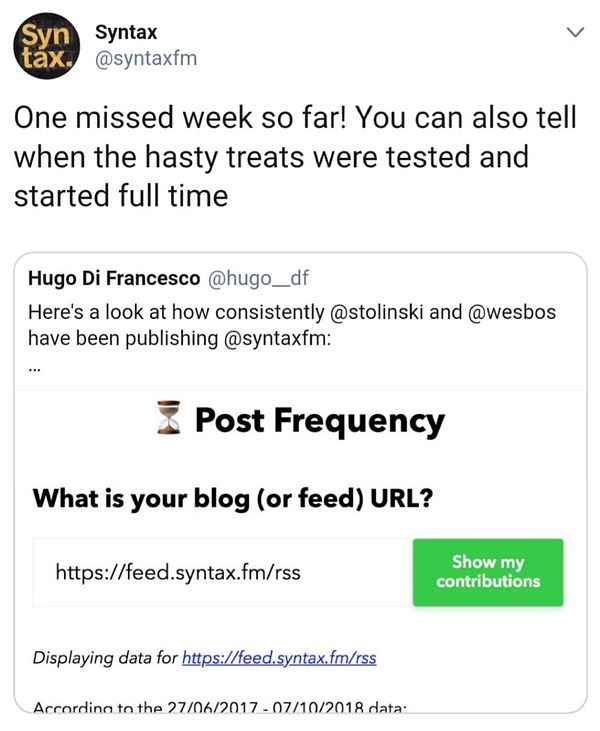The height and width of the screenshot is (731, 600).
Task: Click the blog or feed URL question heading
Action: coord(232,498)
